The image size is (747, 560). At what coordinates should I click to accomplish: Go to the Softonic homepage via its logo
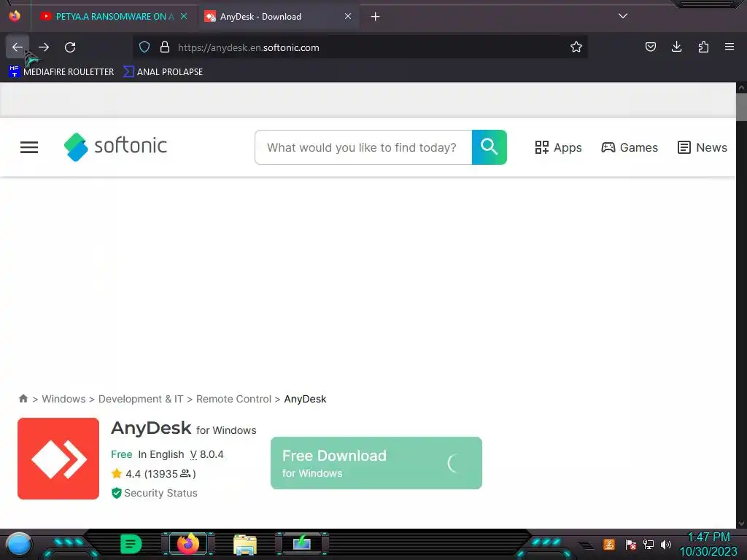115,147
